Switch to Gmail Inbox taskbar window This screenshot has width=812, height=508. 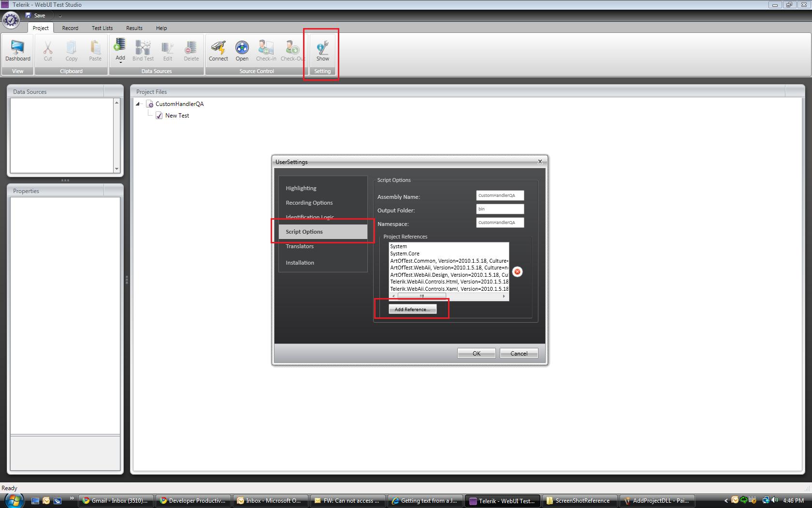click(117, 501)
